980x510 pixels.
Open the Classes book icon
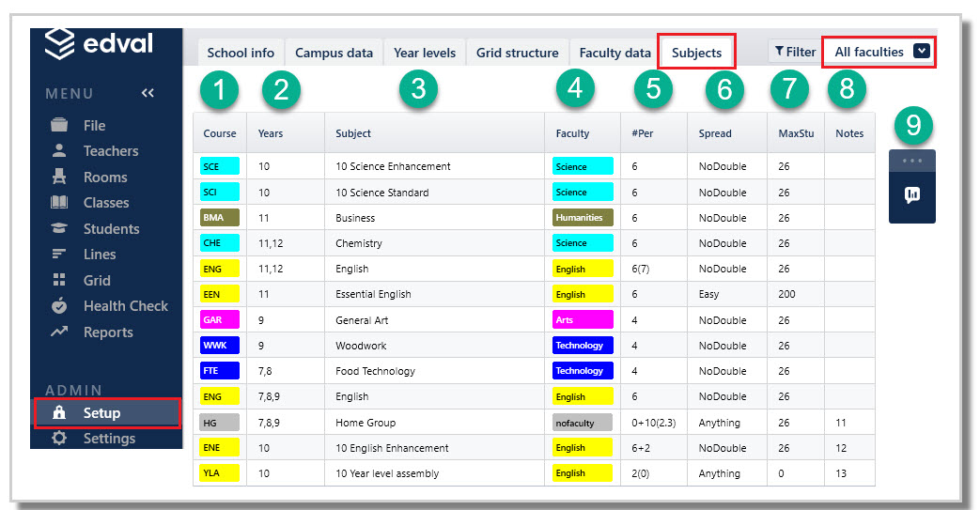coord(59,202)
